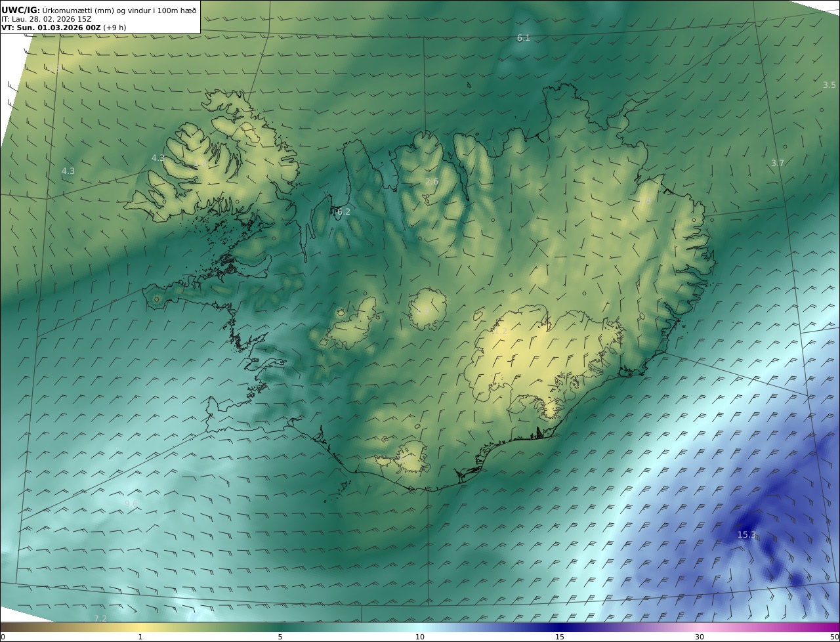Click the 7.2 value label above the color bar
Image resolution: width=840 pixels, height=642 pixels.
(x=100, y=618)
